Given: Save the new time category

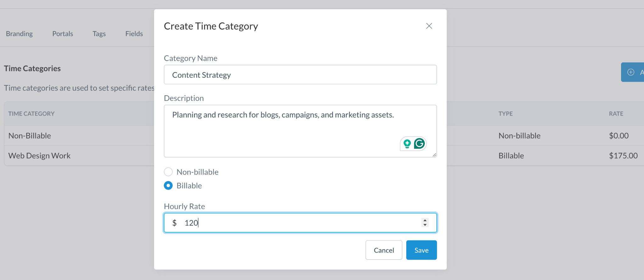Looking at the screenshot, I should 421,250.
